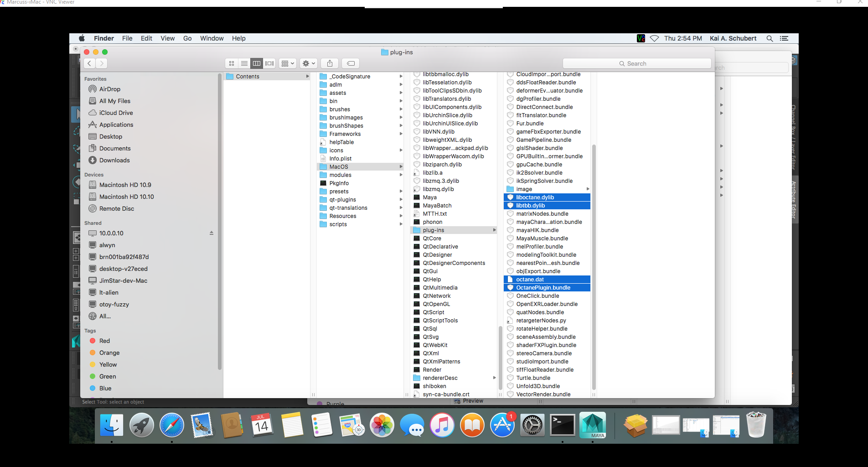
Task: Launch iTunes music icon in Dock
Action: [x=442, y=425]
